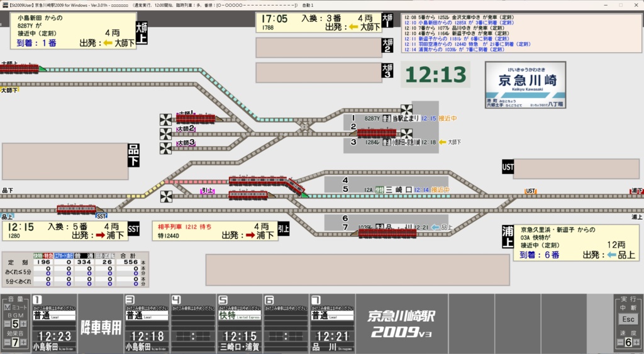
Task: Click the yellow 大師下 track marker
Action: [x=9, y=90]
